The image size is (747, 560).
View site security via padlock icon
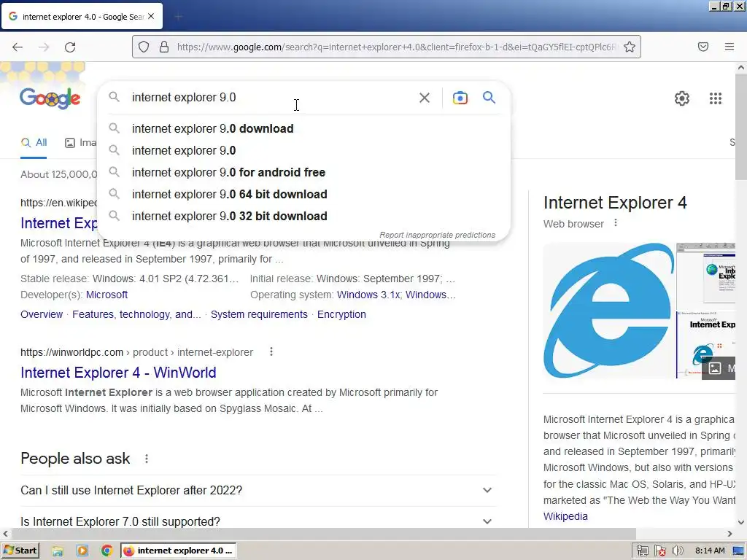164,47
